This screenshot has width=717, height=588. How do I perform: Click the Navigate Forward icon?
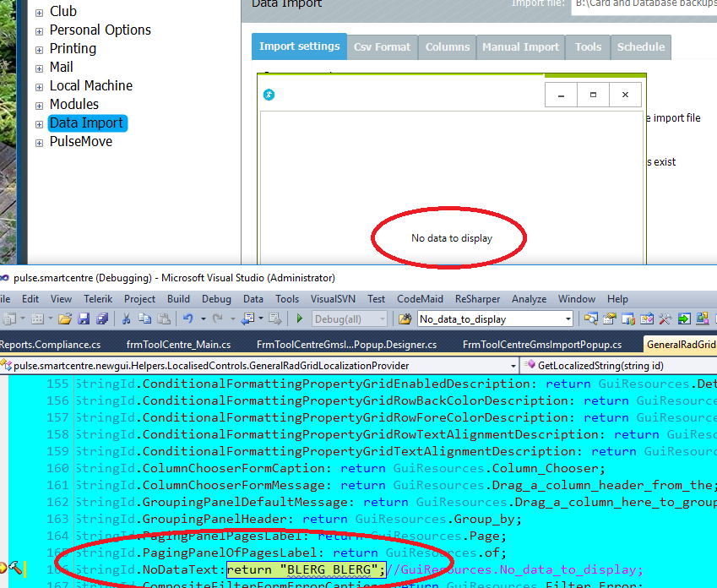tap(274, 319)
